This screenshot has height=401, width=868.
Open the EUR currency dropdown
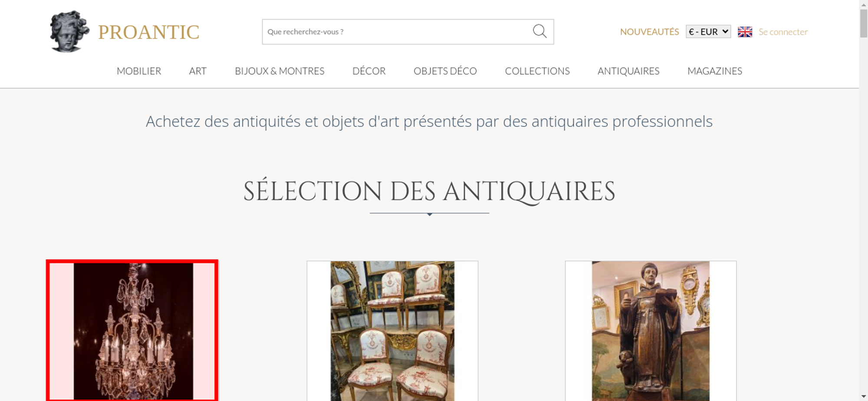708,32
